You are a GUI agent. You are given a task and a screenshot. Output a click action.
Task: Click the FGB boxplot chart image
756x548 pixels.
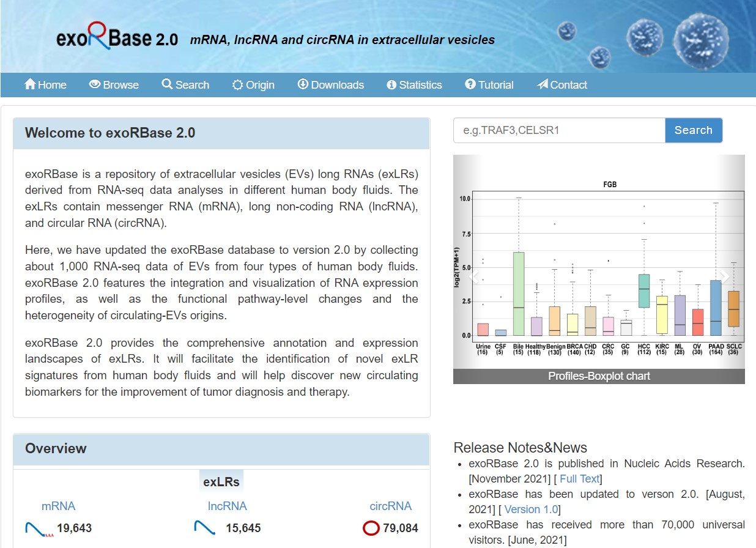point(599,269)
